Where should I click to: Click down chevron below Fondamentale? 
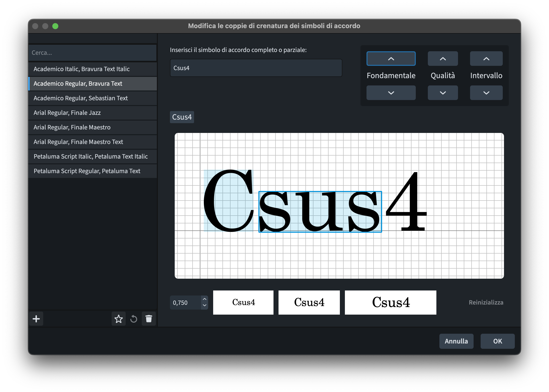[391, 93]
